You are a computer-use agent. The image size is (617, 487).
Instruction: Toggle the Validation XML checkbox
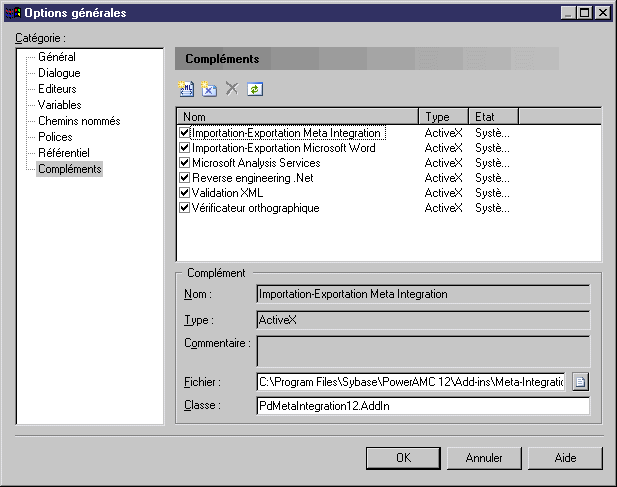point(184,193)
